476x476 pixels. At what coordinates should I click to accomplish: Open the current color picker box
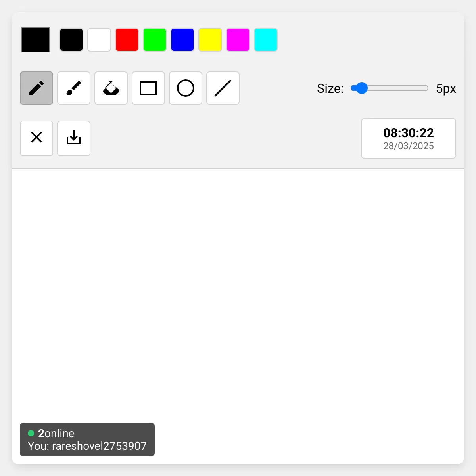(x=36, y=40)
